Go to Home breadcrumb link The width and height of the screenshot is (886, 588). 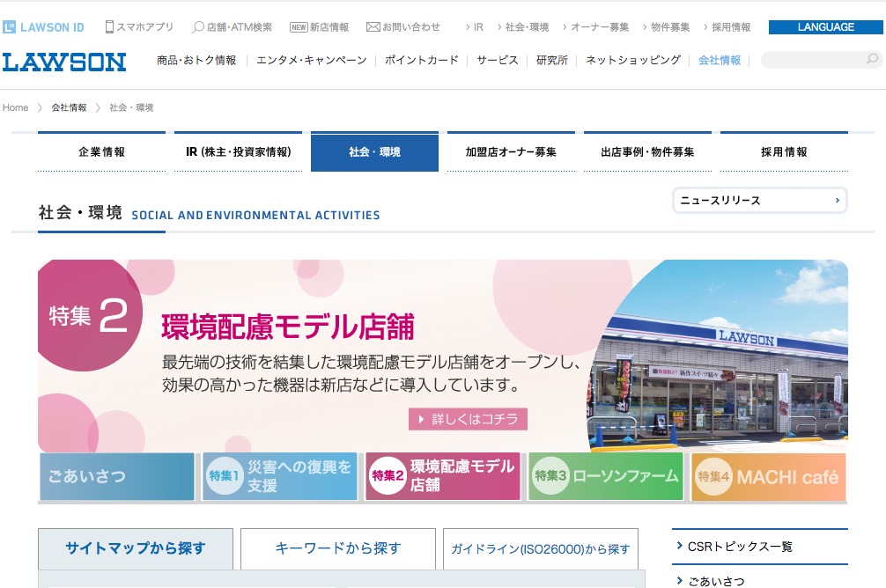pos(16,107)
